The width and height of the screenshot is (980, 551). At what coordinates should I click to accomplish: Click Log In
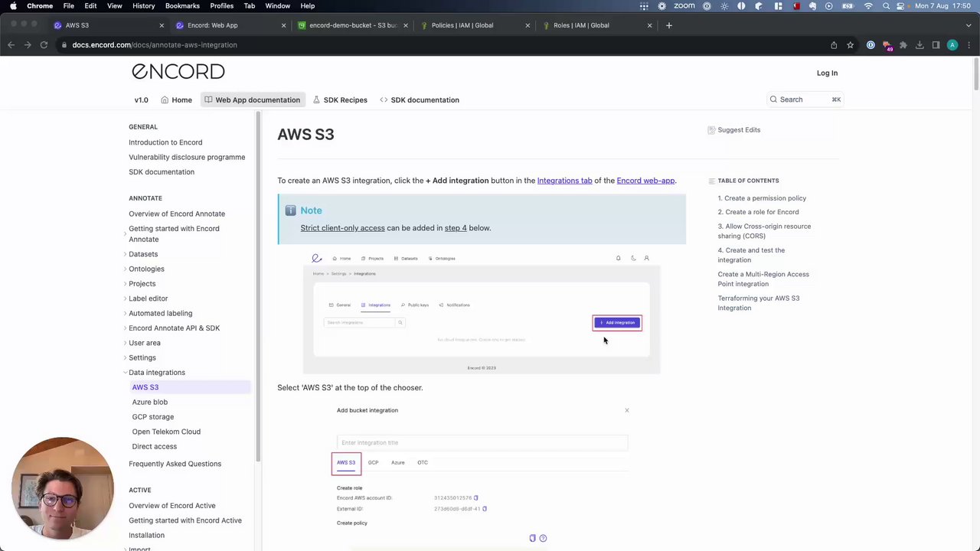click(827, 73)
